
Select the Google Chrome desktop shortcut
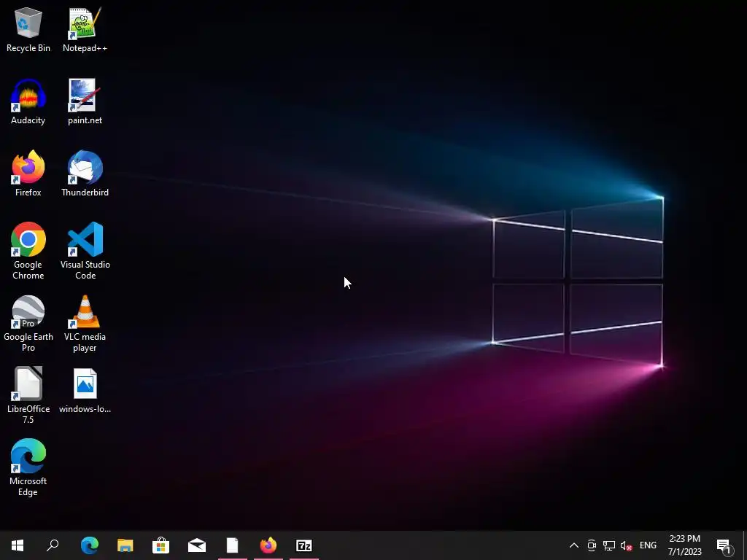tap(28, 251)
